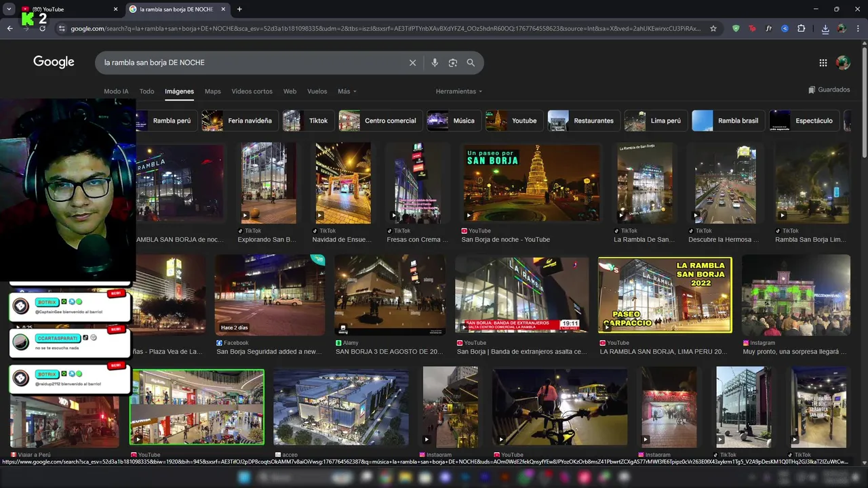Image resolution: width=868 pixels, height=488 pixels.
Task: Open the San Borja Christmas tree thumbnail
Action: (530, 183)
